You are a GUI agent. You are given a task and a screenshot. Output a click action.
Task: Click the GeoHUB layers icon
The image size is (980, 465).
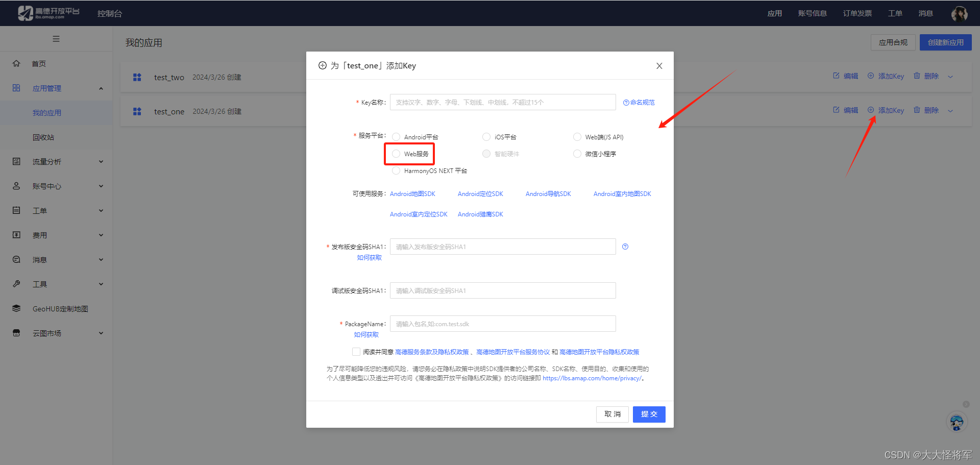pos(16,308)
